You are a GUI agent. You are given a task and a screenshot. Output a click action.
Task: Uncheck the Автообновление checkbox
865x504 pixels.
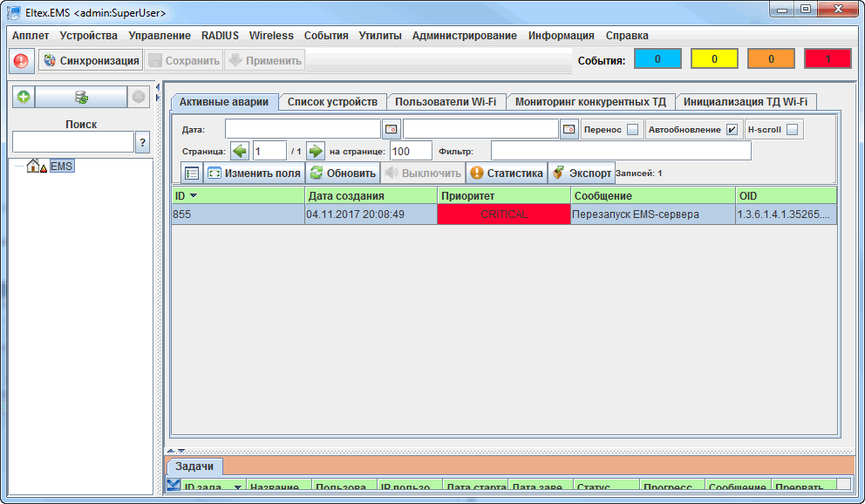tap(732, 130)
